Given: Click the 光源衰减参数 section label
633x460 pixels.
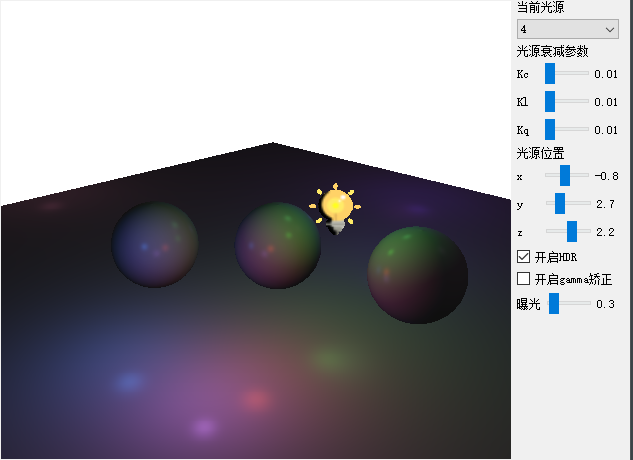Looking at the screenshot, I should point(552,52).
